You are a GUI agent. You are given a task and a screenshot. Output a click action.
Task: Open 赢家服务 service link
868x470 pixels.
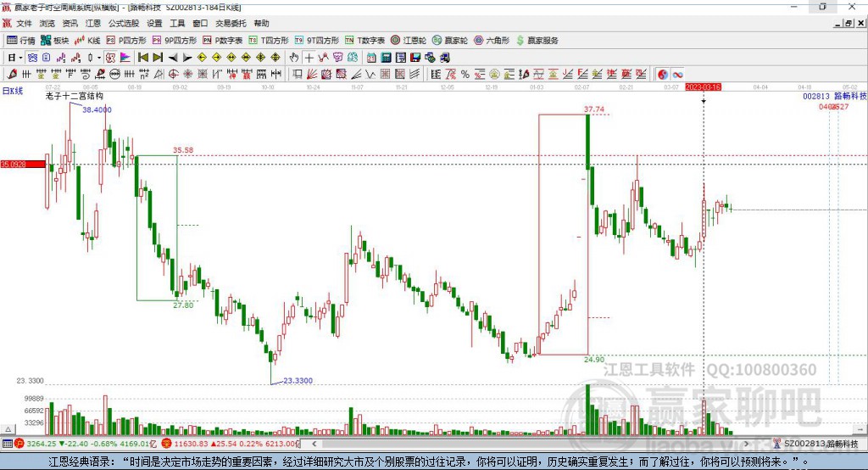click(537, 41)
